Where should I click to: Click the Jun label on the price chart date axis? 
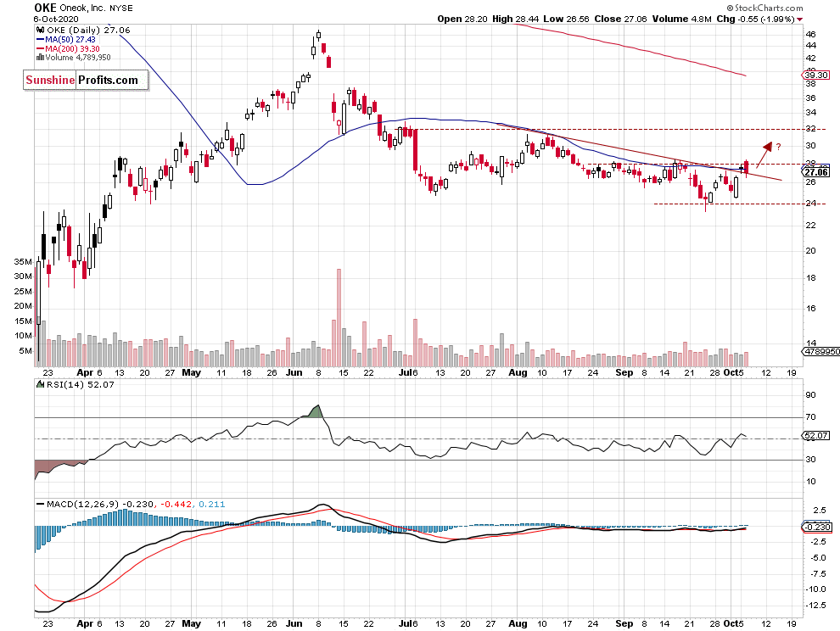click(294, 373)
